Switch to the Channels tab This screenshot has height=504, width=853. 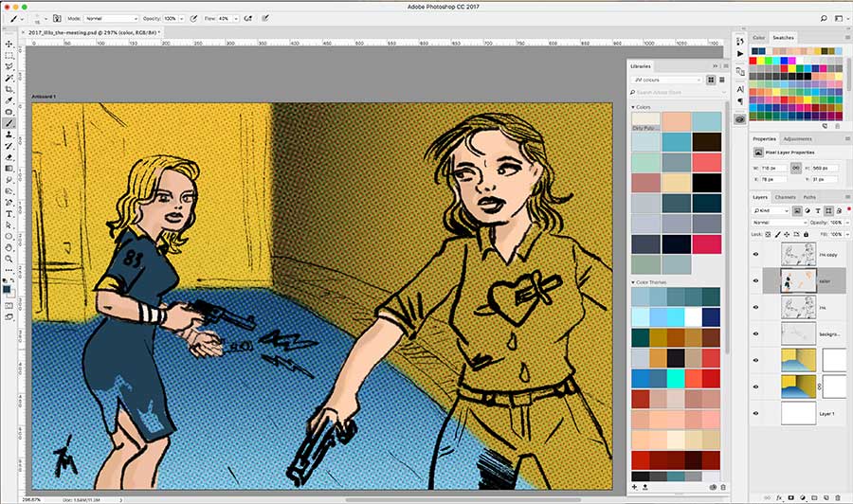tap(786, 197)
